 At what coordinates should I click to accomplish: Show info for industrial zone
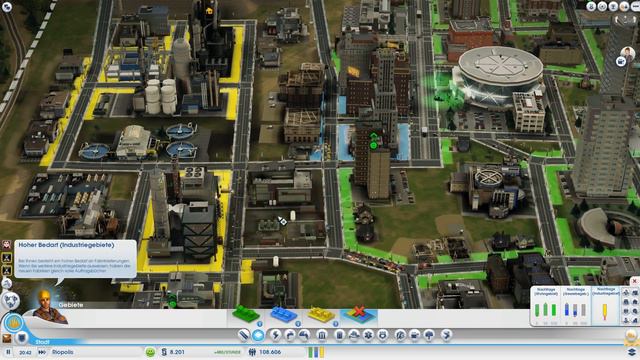pyautogui.click(x=335, y=324)
